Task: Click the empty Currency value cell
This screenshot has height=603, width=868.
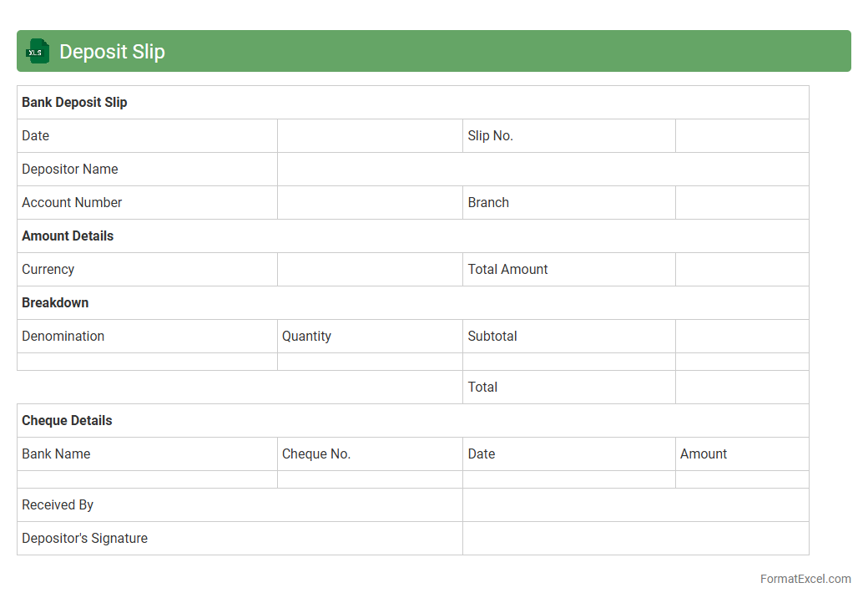Action: [370, 270]
